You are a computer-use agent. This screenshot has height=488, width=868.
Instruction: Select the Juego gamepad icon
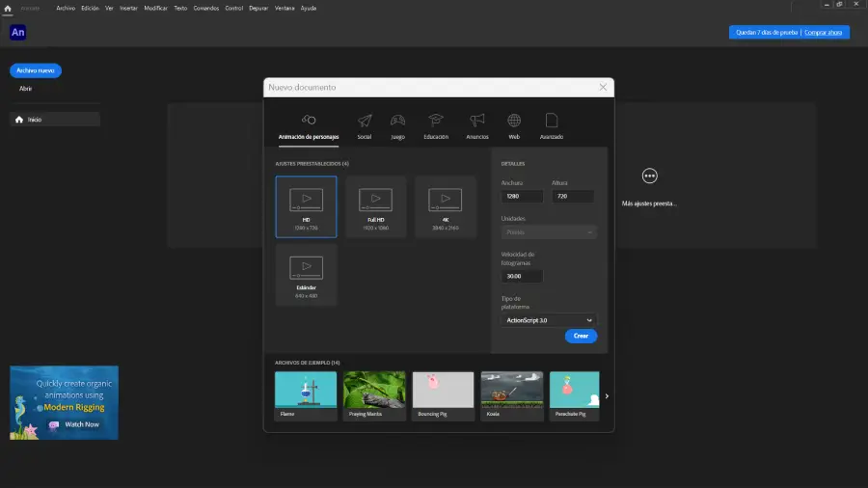pyautogui.click(x=397, y=120)
